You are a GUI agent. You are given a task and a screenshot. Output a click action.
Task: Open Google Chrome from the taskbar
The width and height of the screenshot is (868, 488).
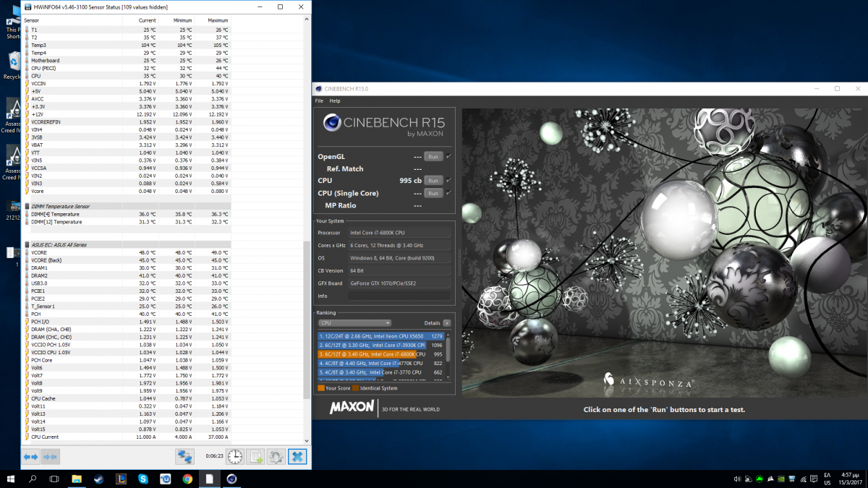[187, 479]
